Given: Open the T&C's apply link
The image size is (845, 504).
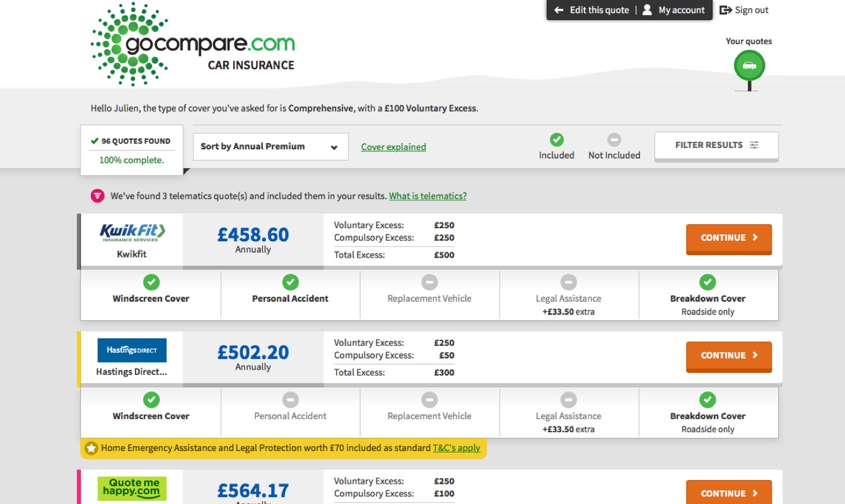Looking at the screenshot, I should (x=457, y=448).
